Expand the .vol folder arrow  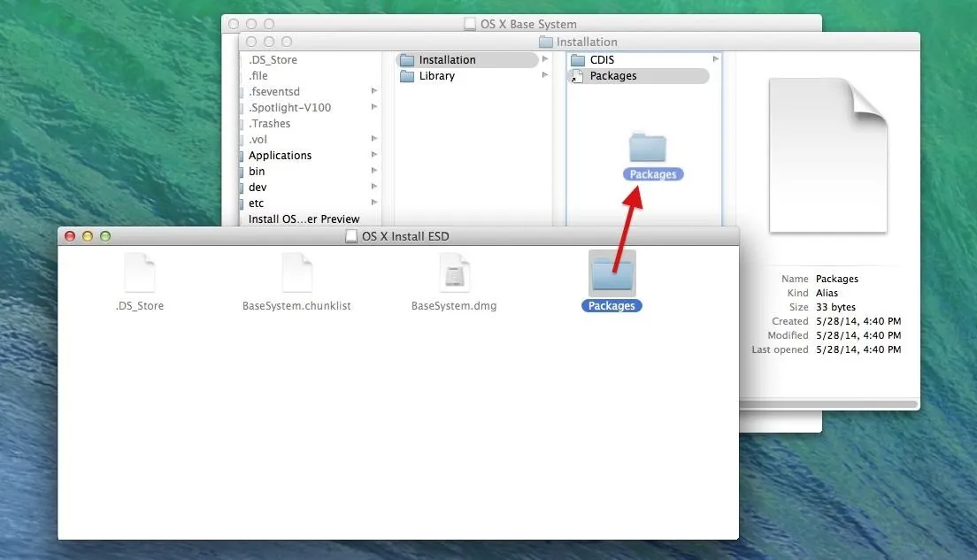(x=373, y=138)
